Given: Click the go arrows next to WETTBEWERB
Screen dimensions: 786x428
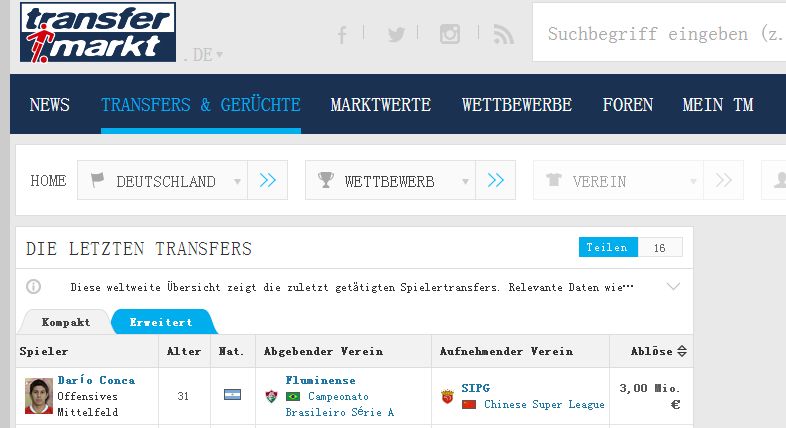Looking at the screenshot, I should (x=495, y=180).
